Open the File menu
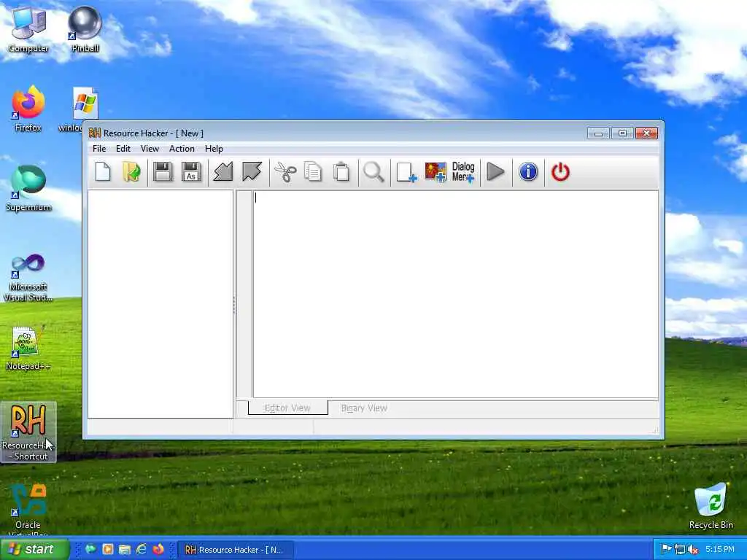 pos(99,149)
